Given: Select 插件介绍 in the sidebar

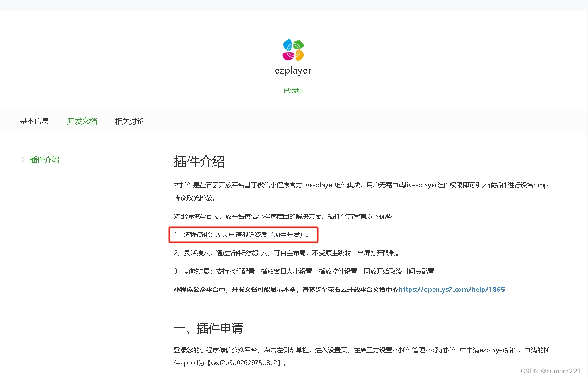Looking at the screenshot, I should (x=44, y=160).
